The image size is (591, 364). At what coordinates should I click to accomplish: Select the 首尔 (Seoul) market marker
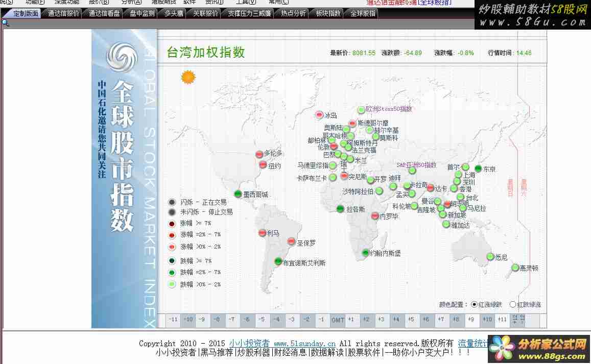click(x=465, y=167)
